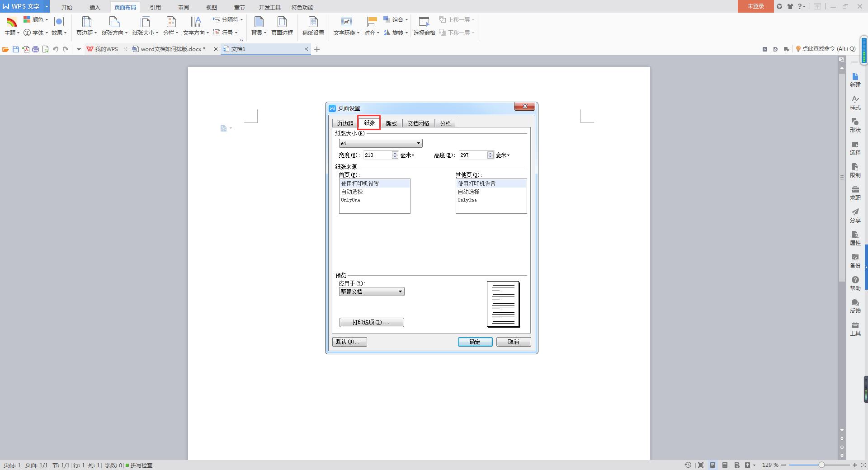Click the 默认 default button
868x470 pixels.
coord(349,342)
